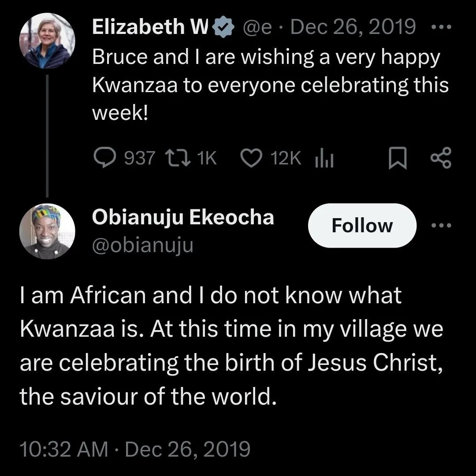Click the Obianuju Ekeocha display name
Image resolution: width=476 pixels, height=476 pixels.
tap(183, 217)
